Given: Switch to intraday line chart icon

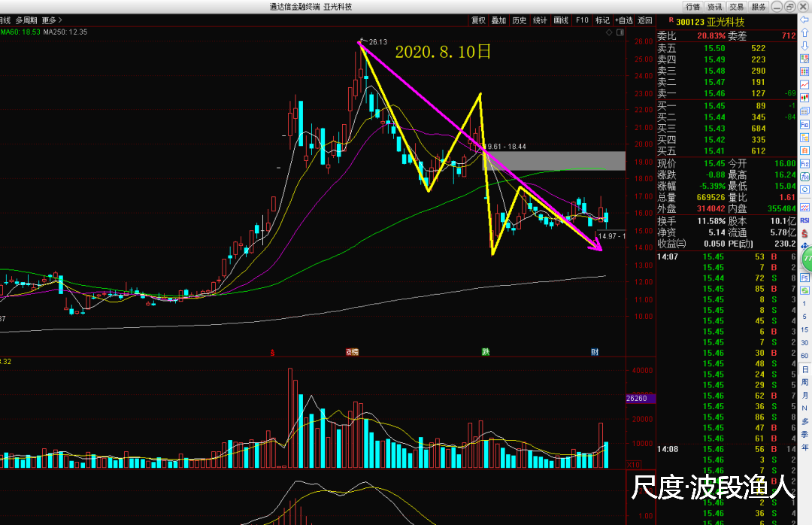Looking at the screenshot, I should [x=804, y=84].
